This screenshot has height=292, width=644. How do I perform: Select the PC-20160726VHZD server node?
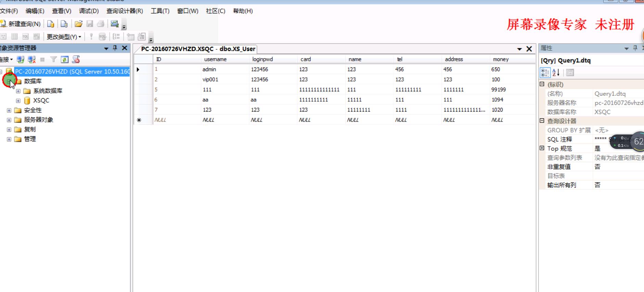coord(72,72)
